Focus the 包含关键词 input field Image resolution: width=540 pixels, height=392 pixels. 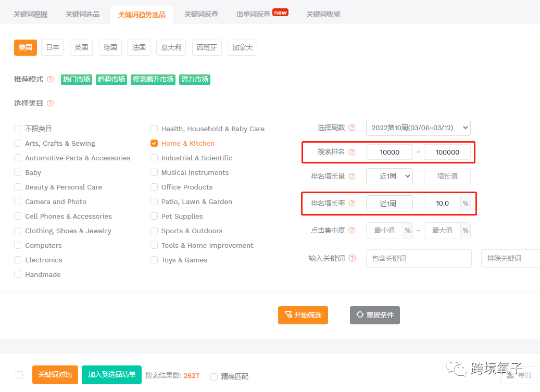(x=419, y=258)
